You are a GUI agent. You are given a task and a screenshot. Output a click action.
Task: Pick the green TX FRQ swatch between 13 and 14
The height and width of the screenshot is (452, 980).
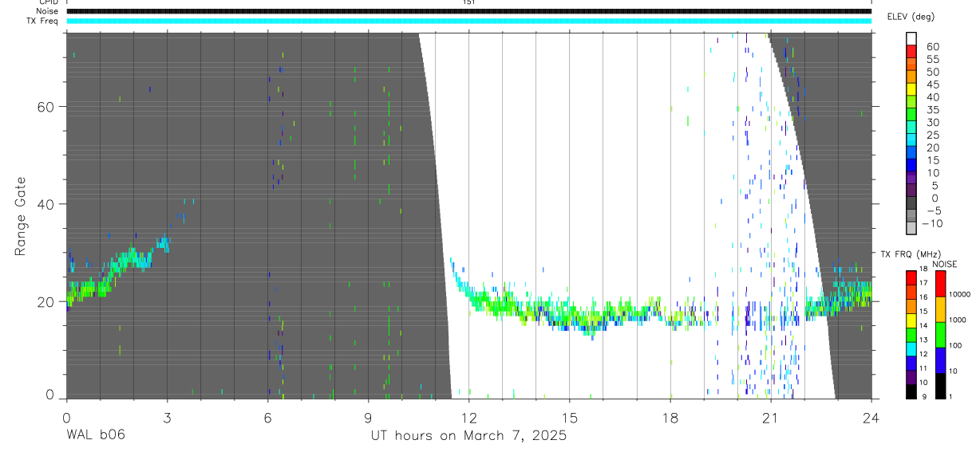[x=911, y=334]
